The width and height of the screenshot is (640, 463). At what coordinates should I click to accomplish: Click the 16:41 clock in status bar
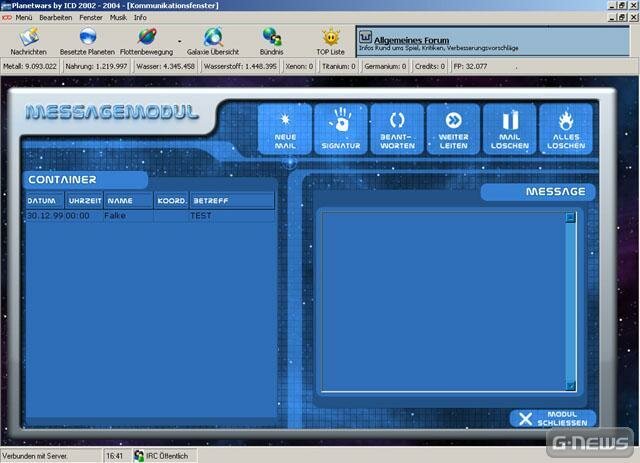114,456
